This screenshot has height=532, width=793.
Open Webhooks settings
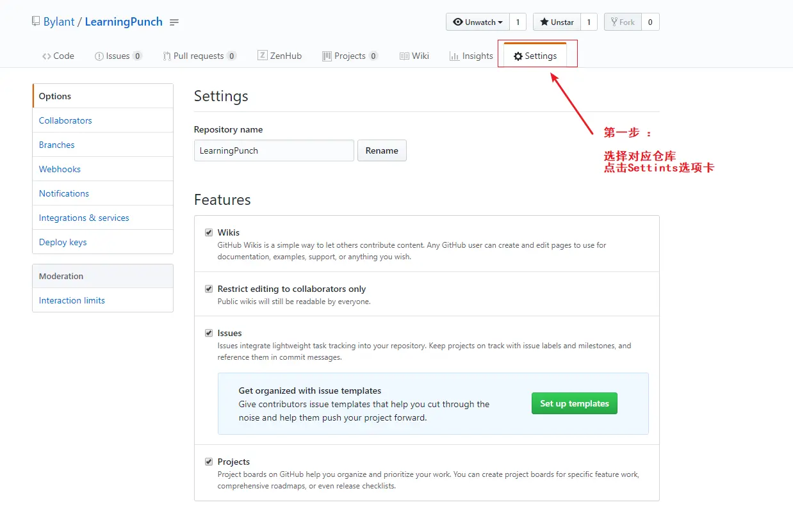(102, 169)
